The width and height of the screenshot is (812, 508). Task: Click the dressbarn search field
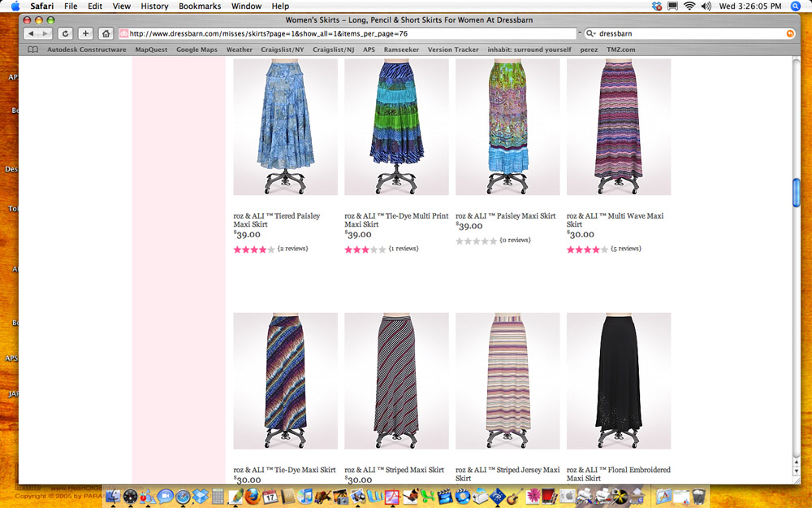(x=691, y=33)
